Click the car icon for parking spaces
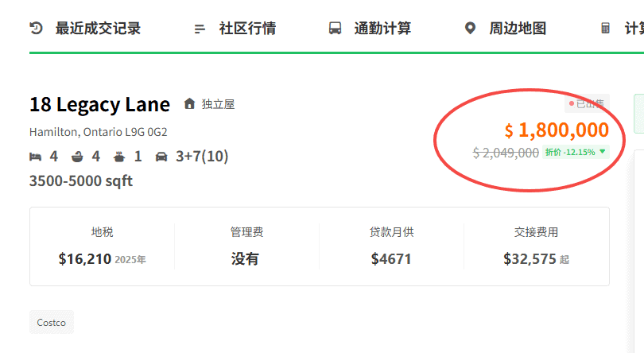 (x=161, y=156)
